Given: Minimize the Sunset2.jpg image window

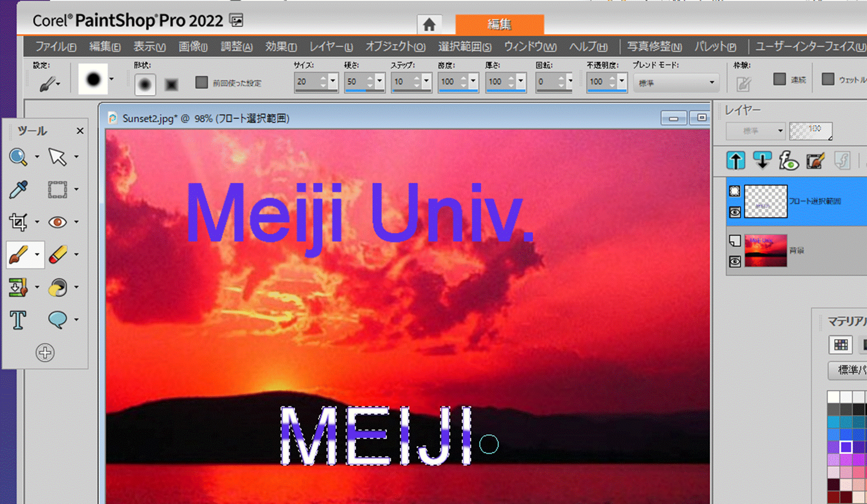Looking at the screenshot, I should coord(673,118).
